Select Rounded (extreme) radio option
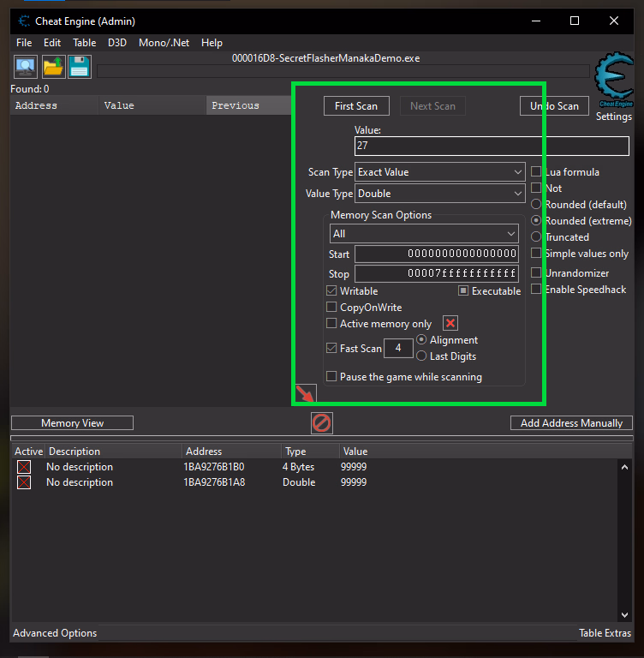The image size is (644, 658). pyautogui.click(x=536, y=220)
